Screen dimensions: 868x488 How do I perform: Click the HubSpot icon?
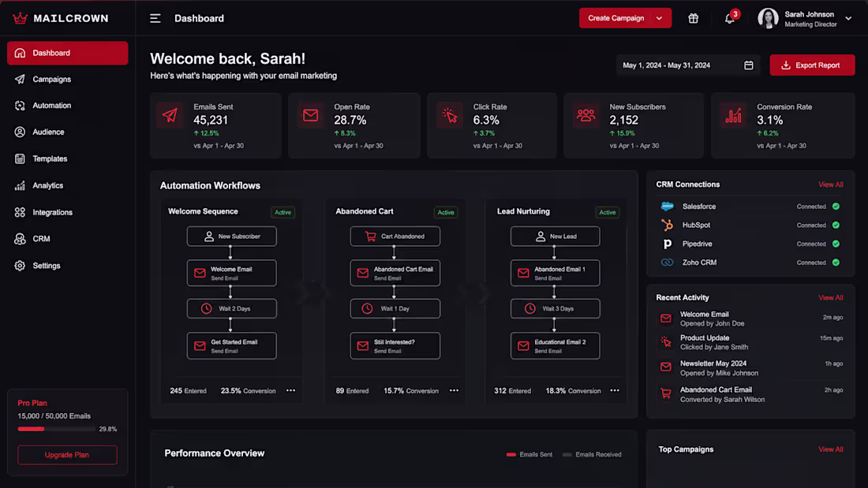coord(667,225)
